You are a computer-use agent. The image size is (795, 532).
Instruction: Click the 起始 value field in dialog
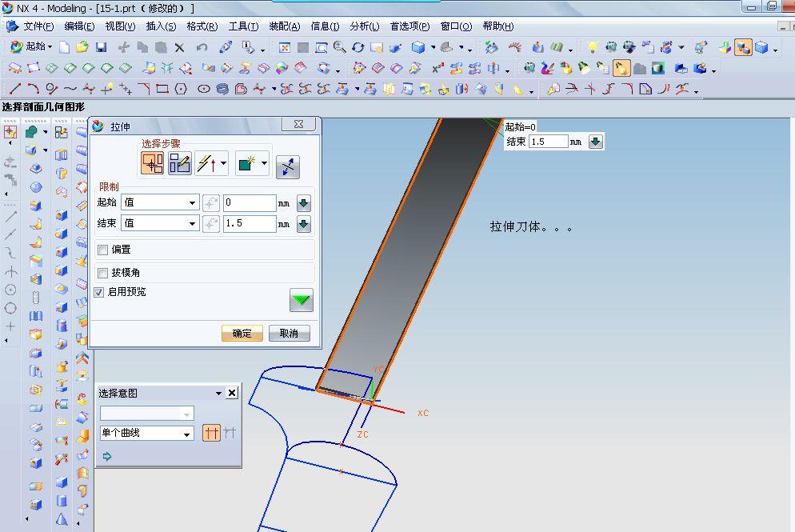coord(250,202)
